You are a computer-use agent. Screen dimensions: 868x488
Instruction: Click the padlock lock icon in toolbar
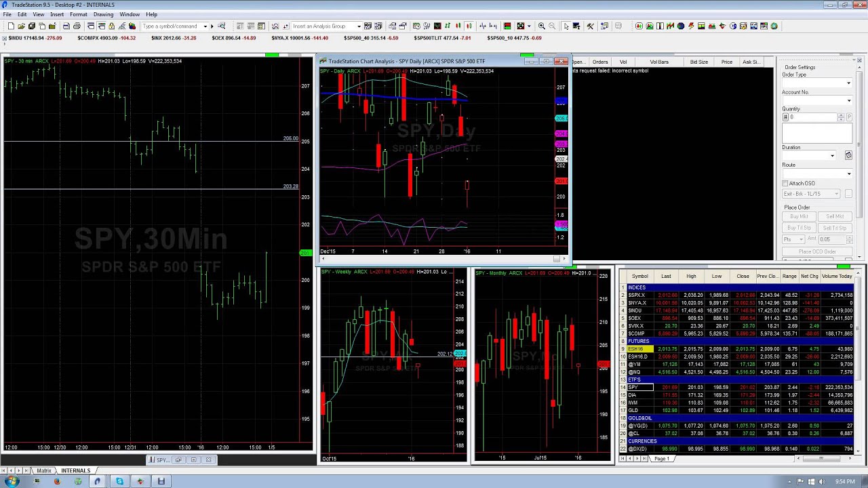pyautogui.click(x=111, y=26)
